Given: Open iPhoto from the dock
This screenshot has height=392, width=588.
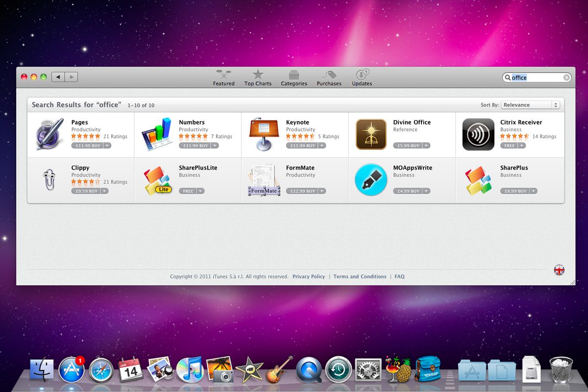Looking at the screenshot, I should (220, 369).
